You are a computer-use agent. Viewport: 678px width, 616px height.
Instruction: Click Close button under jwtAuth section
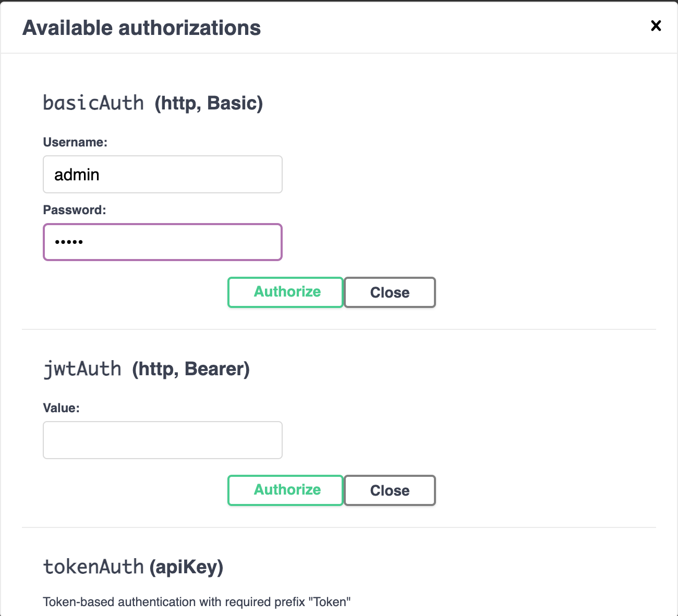[x=390, y=490]
